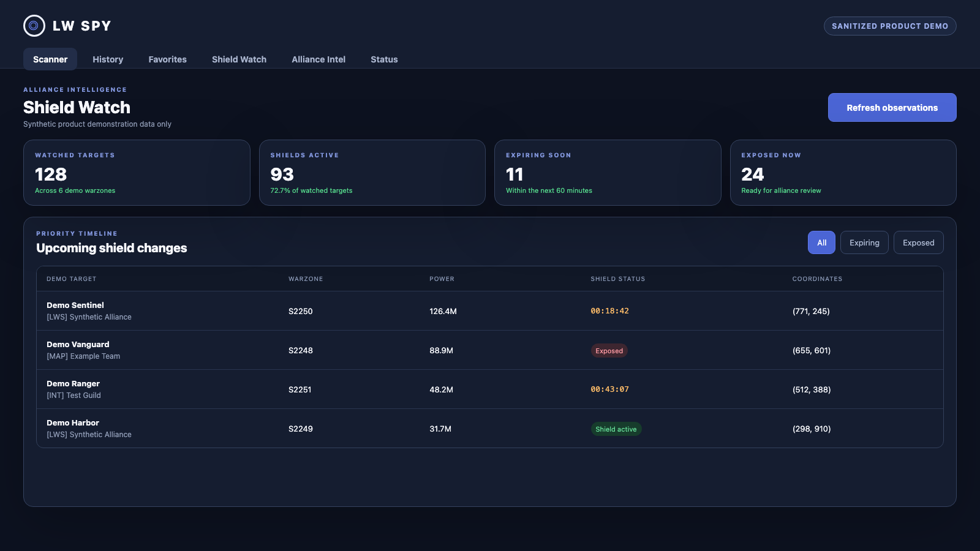Click the Warzone column header
Image resolution: width=980 pixels, height=551 pixels.
coord(306,279)
